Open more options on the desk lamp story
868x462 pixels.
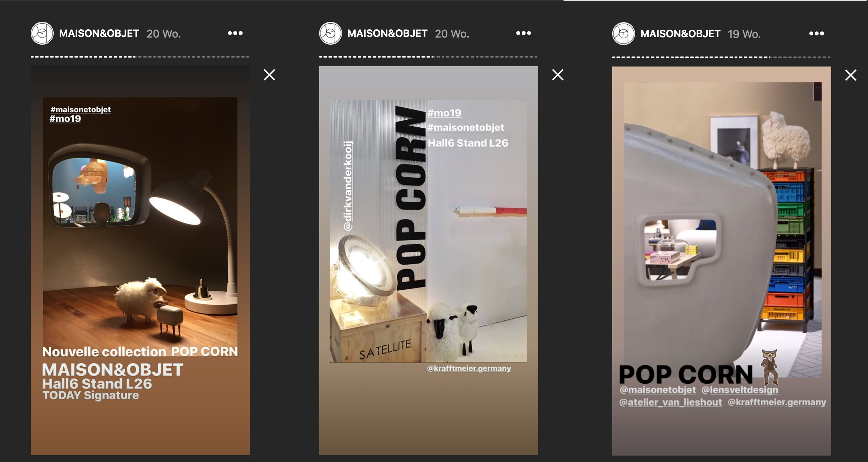235,33
